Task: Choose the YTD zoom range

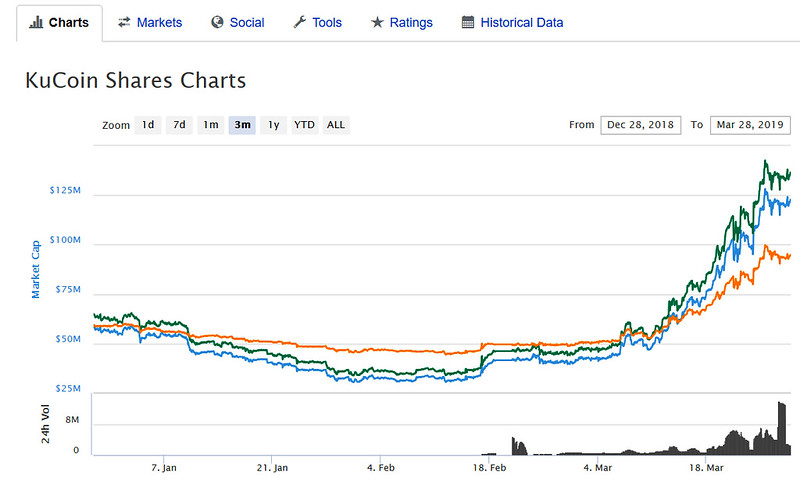Action: pyautogui.click(x=305, y=125)
